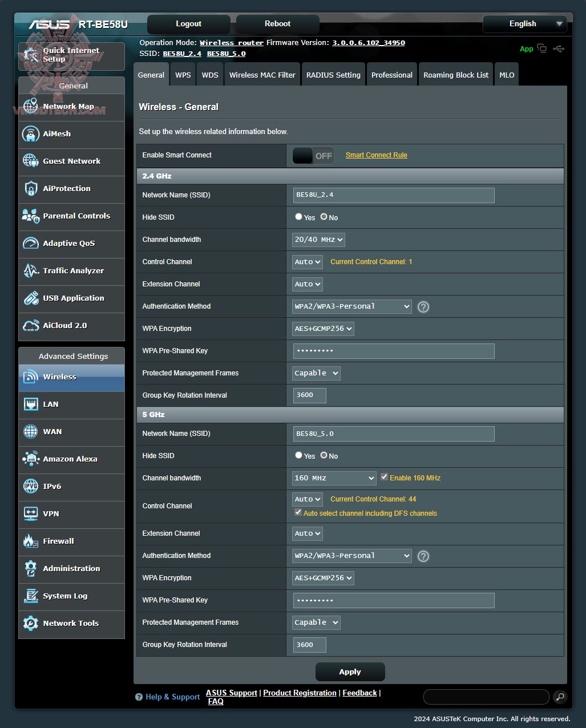
Task: Open 5 GHz Authentication Method dropdown
Action: click(x=351, y=556)
